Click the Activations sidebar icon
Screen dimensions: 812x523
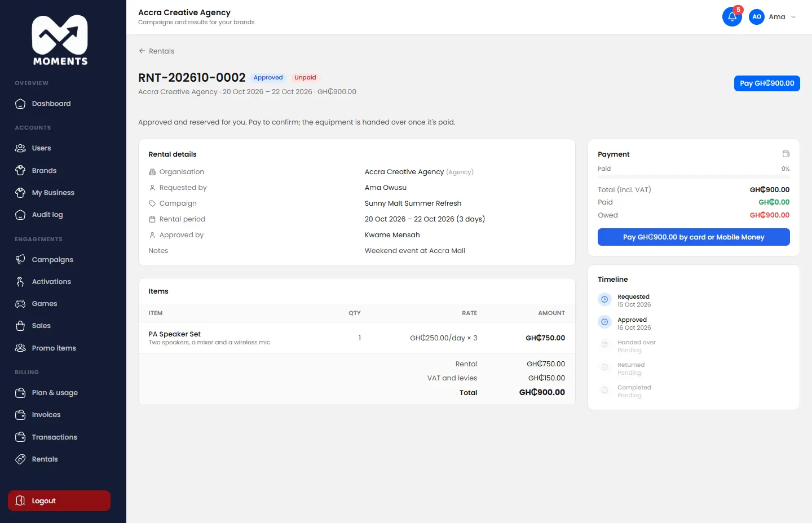point(20,282)
